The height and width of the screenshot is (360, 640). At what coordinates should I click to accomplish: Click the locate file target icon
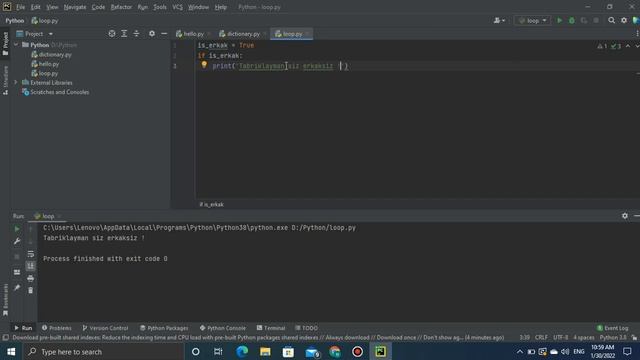111,34
